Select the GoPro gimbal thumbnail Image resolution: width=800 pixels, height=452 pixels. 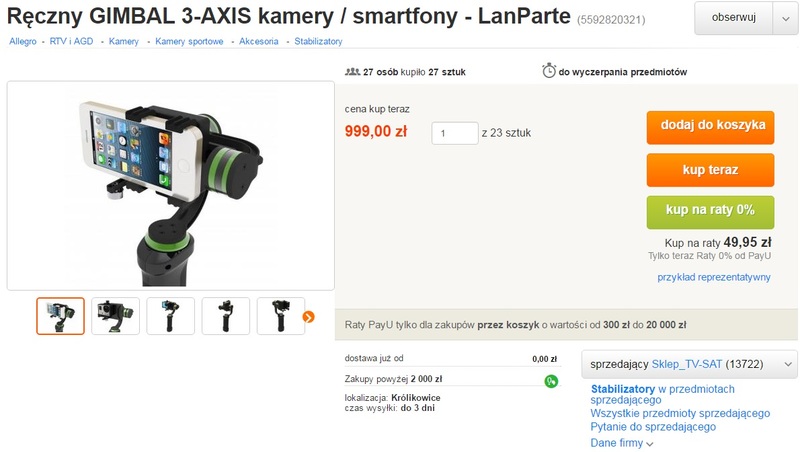coord(115,316)
